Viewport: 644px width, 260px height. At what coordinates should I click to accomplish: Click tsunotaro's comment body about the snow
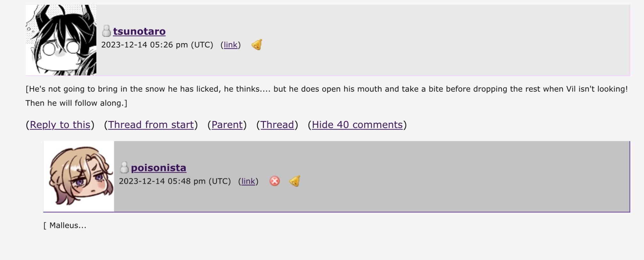click(x=327, y=96)
